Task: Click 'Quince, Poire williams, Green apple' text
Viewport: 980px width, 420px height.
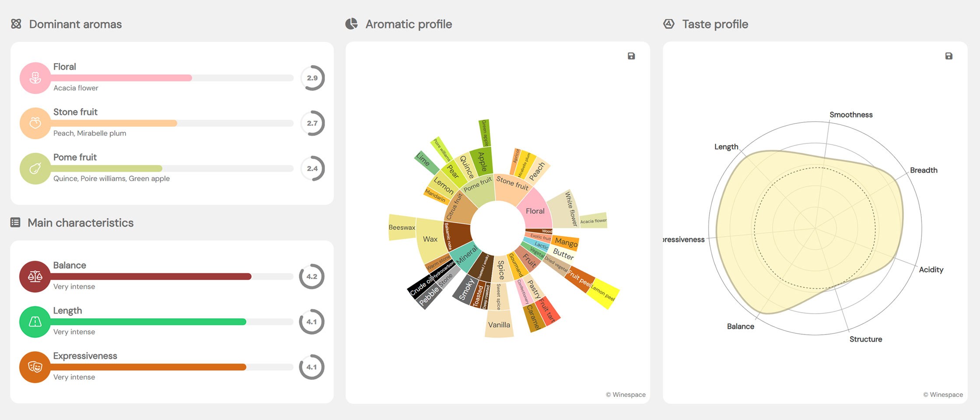Action: tap(112, 178)
